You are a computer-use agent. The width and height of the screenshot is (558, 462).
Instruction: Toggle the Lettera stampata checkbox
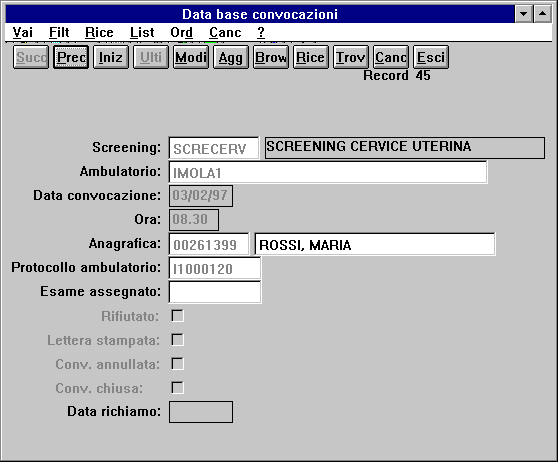coord(178,340)
